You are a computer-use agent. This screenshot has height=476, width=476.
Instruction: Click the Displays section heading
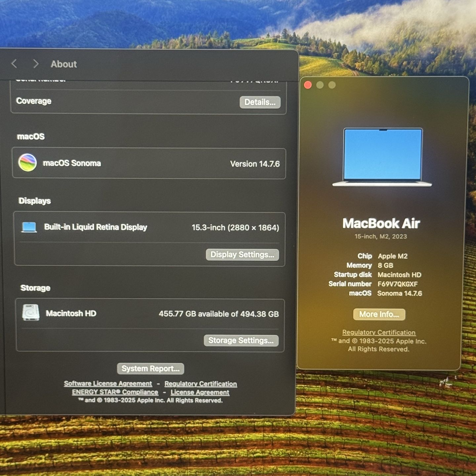click(35, 201)
